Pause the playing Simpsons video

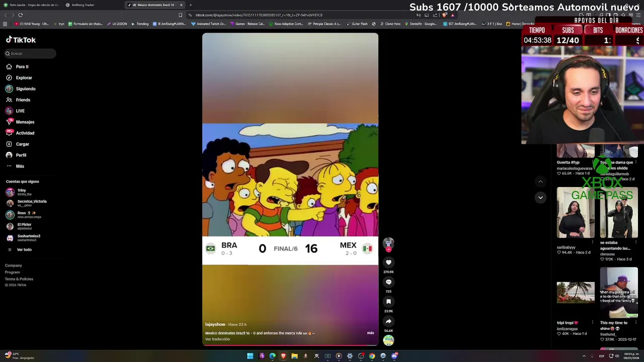[290, 189]
